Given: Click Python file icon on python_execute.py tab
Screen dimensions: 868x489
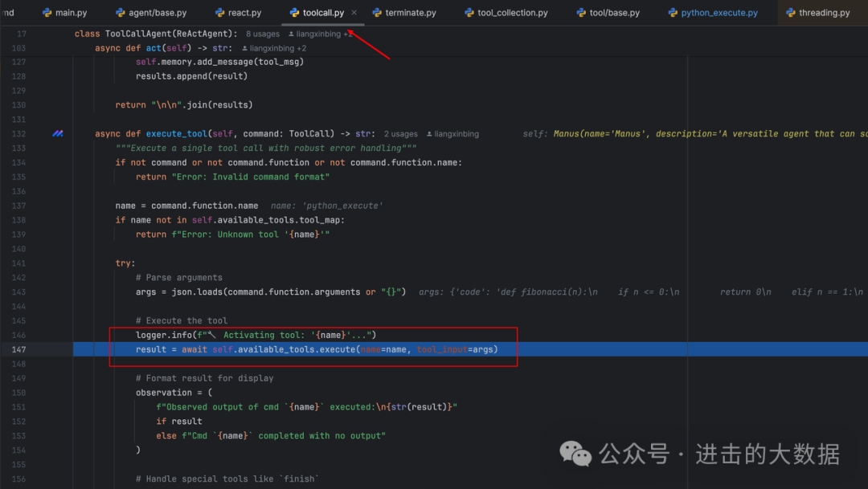Looking at the screenshot, I should click(x=673, y=12).
